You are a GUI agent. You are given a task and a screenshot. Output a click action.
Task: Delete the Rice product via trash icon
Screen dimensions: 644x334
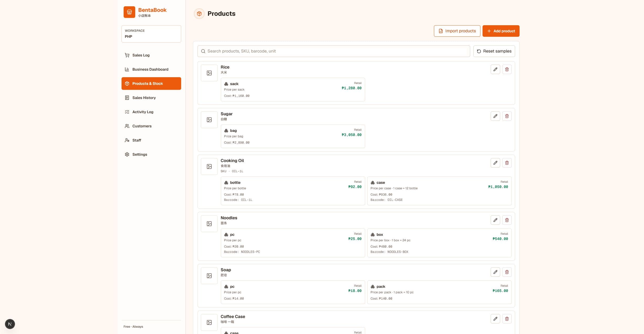(507, 69)
